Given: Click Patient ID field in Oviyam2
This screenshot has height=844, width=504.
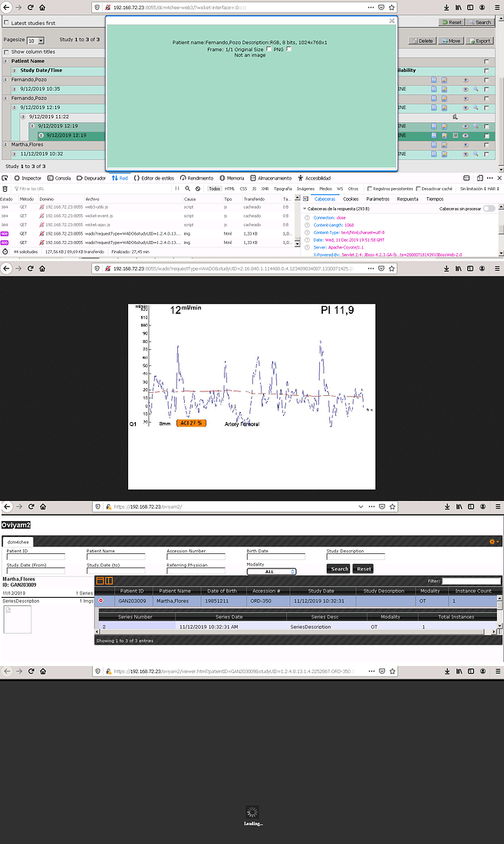Looking at the screenshot, I should (35, 556).
